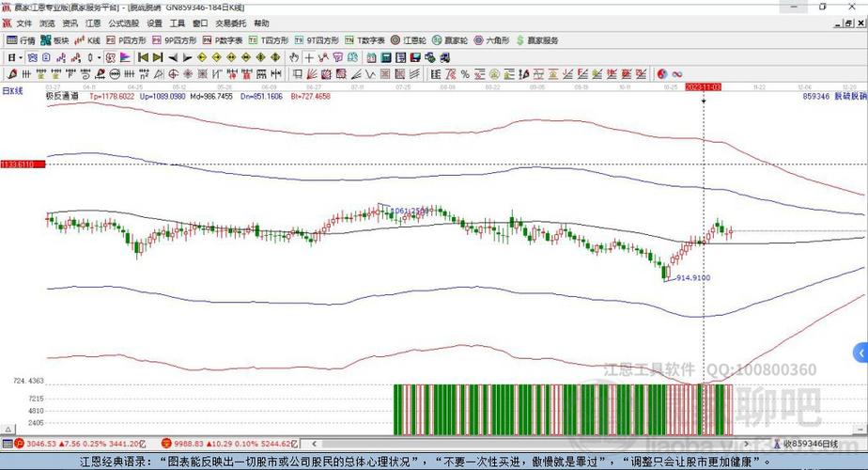The image size is (868, 470).
Task: Click the black left-pointing arrow icon
Action: [173, 57]
